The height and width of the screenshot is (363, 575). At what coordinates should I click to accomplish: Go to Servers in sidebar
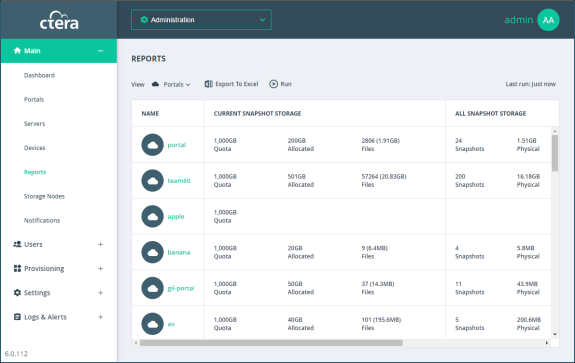click(x=34, y=124)
